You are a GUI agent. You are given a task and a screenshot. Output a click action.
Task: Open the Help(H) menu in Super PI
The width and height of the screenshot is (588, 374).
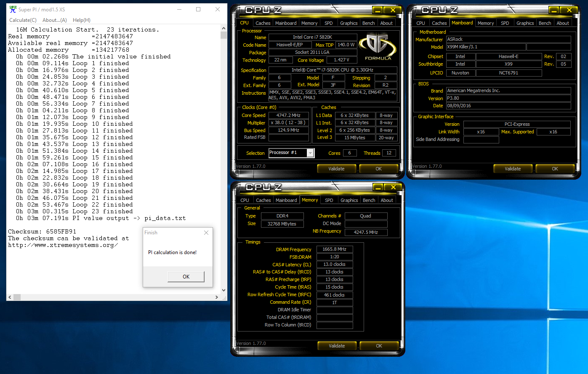coord(82,20)
